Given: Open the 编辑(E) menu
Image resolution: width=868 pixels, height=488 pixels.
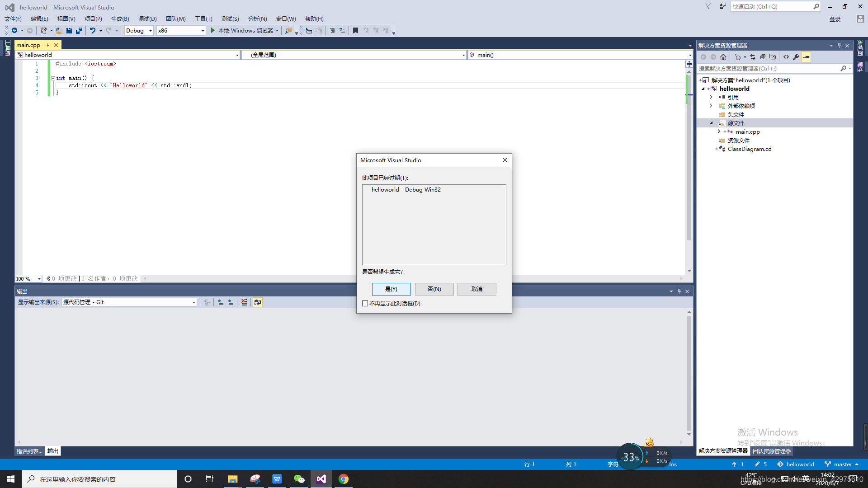Looking at the screenshot, I should click(39, 19).
